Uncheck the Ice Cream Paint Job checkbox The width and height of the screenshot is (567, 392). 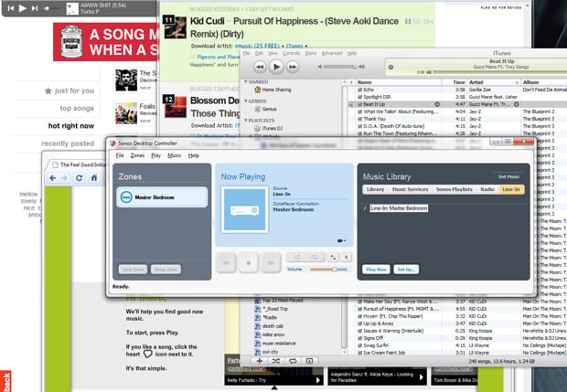pos(359,353)
